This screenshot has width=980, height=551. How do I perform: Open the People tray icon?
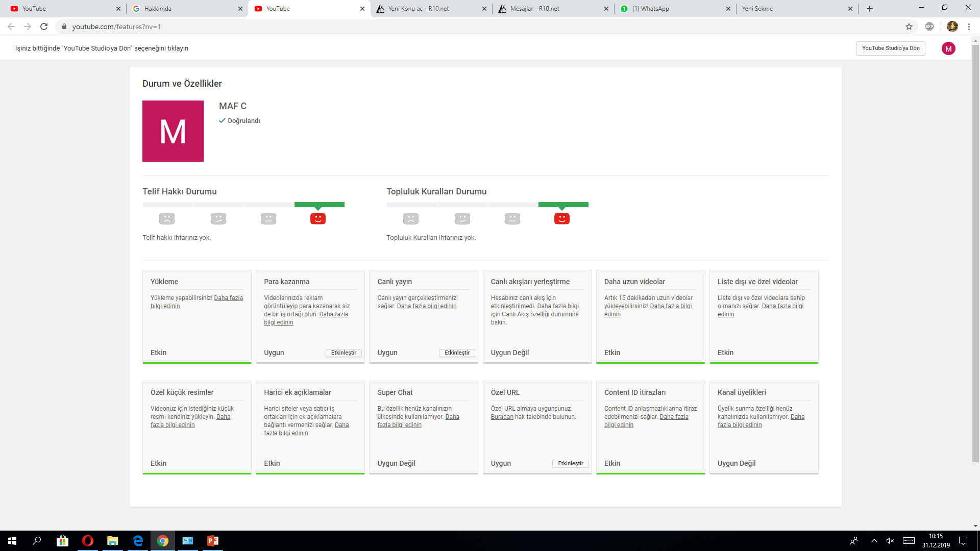coord(854,541)
